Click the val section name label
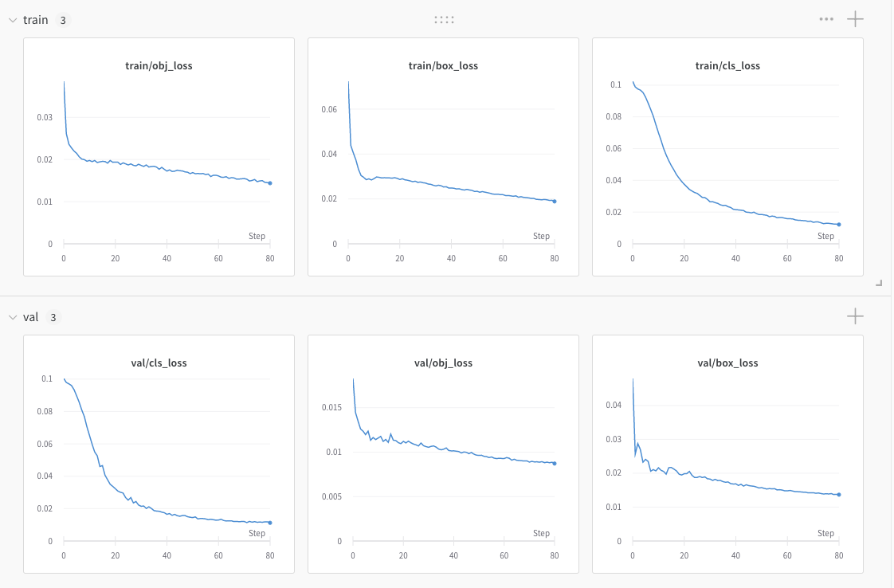The image size is (894, 588). coord(31,317)
